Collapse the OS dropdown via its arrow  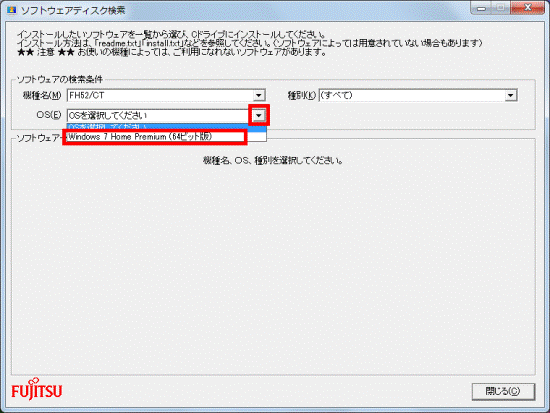pyautogui.click(x=259, y=115)
